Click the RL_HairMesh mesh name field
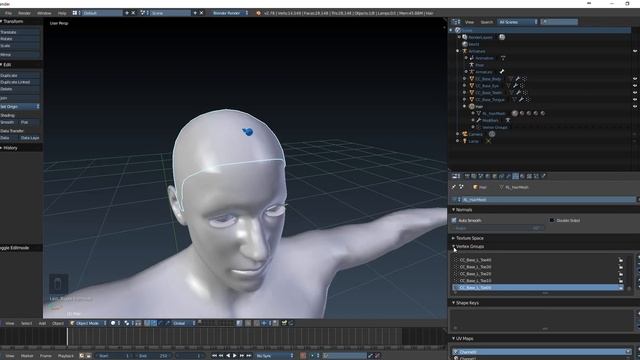Viewport: 640px width, 360px height. point(549,200)
